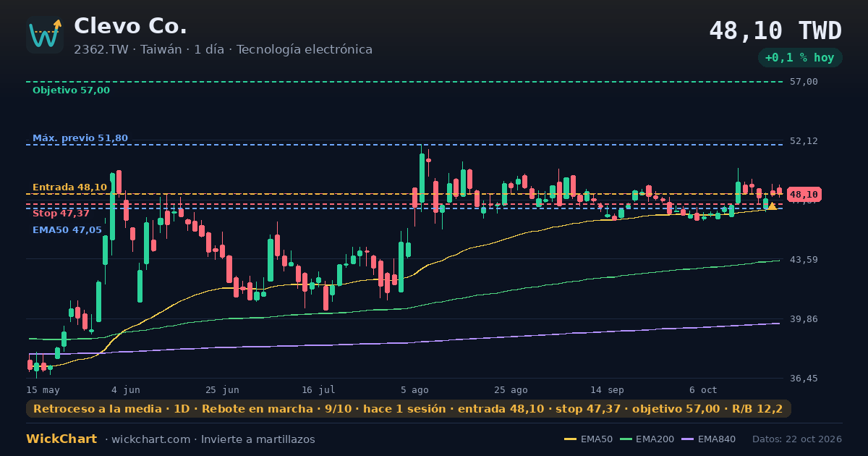Click the WickChart brand name in the footer
868x456 pixels.
pos(61,439)
